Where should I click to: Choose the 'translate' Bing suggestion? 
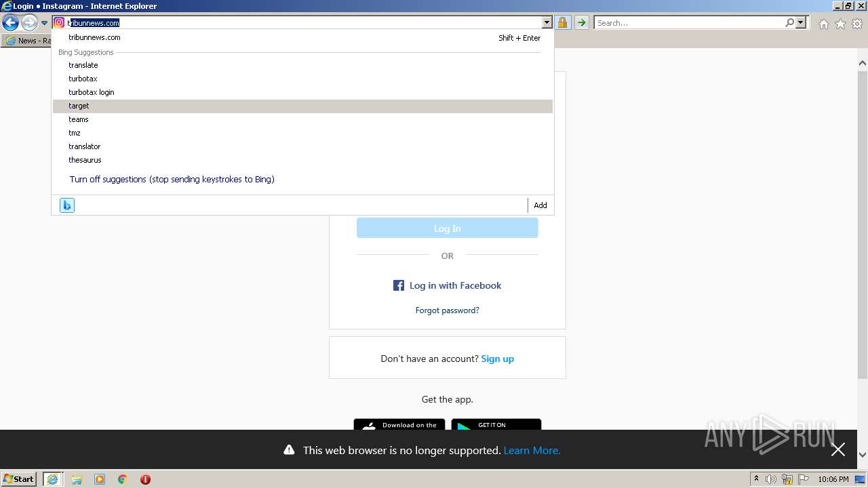302,65
